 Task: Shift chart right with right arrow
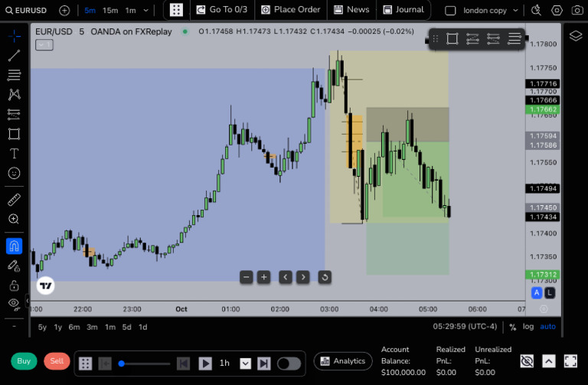pos(303,277)
